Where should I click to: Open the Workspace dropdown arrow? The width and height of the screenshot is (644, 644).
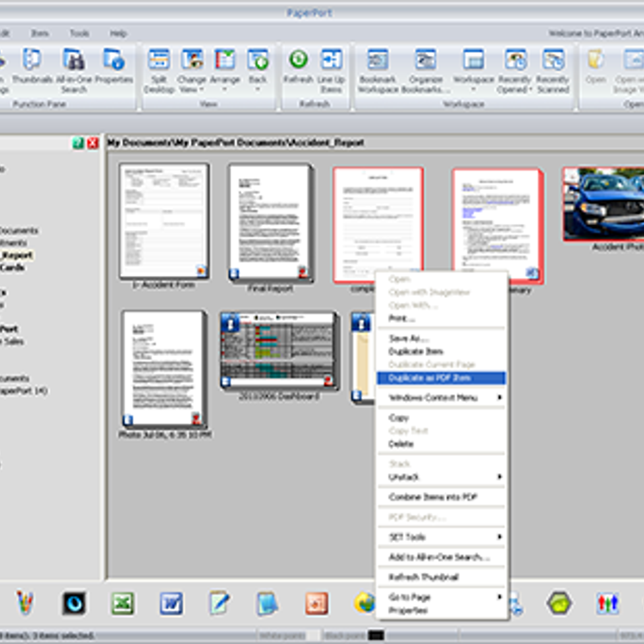(x=473, y=89)
